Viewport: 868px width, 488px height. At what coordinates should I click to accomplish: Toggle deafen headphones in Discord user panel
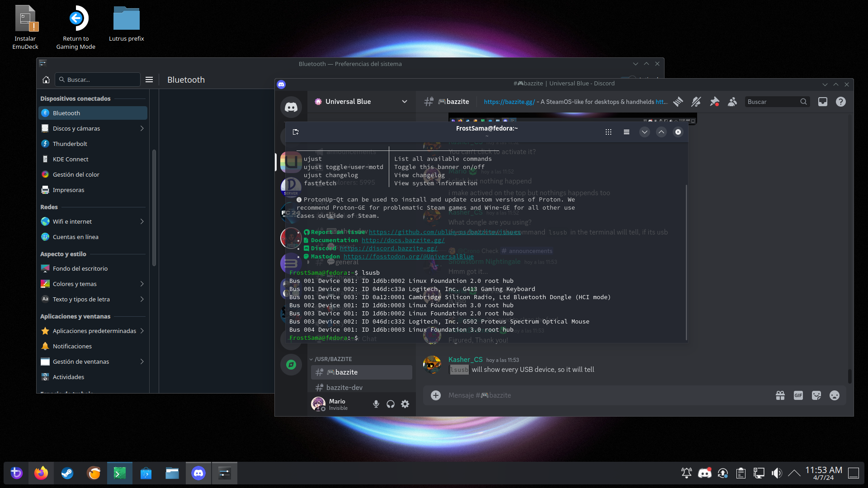(x=391, y=404)
